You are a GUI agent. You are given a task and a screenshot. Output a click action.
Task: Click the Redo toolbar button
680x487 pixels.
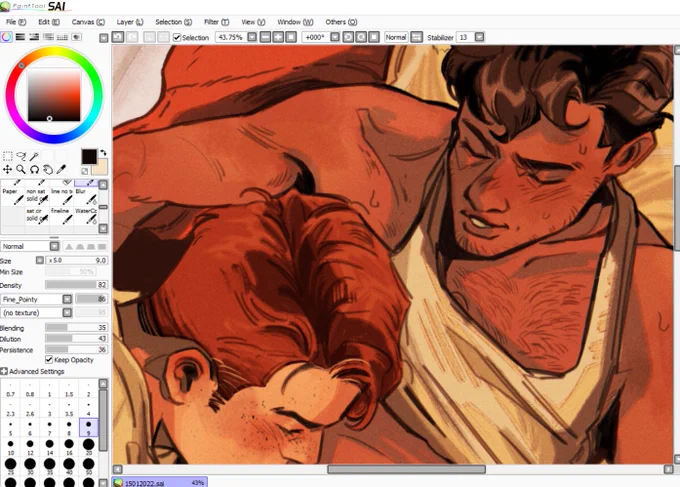click(132, 37)
